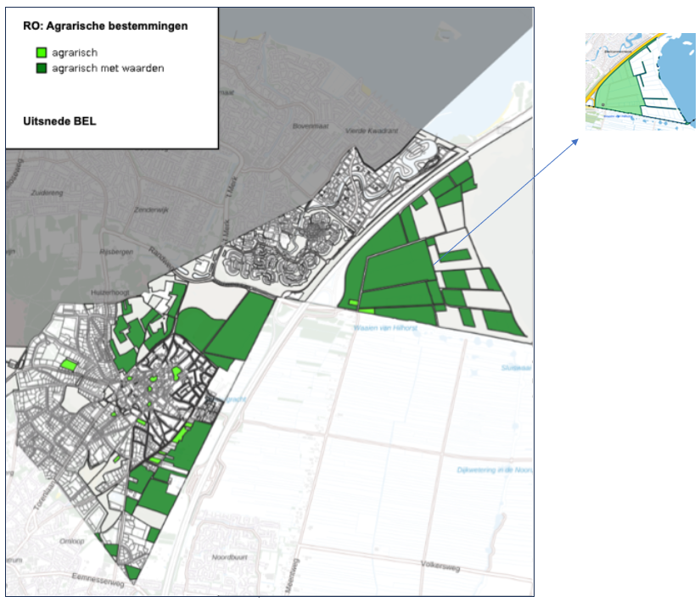Click the 'Bovenmaat' map label
Screen dimensions: 700x602
point(308,125)
